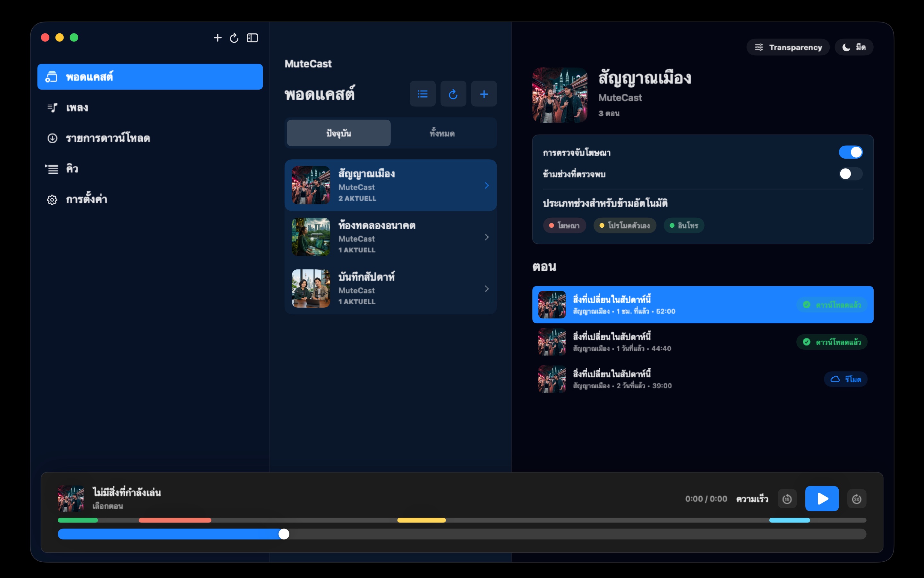This screenshot has height=578, width=924.
Task: Click the บันทึกสัปดาห์ cover thumbnail
Action: coord(311,288)
